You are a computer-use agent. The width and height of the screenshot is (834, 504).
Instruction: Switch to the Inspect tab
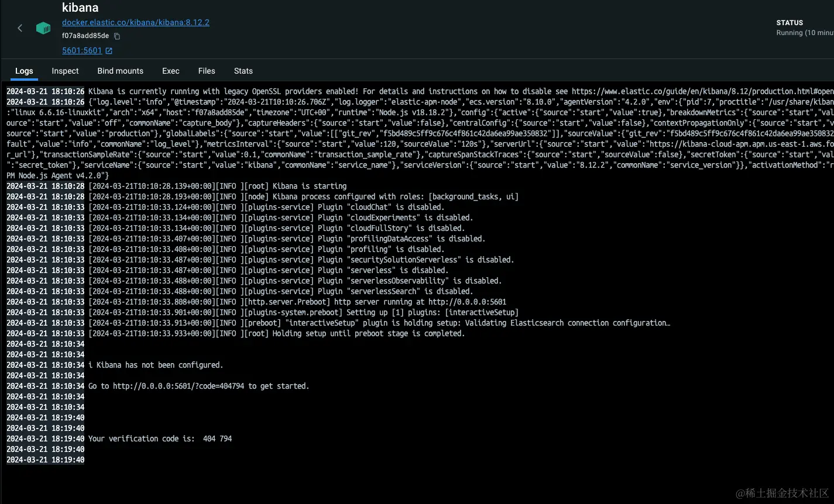(x=65, y=71)
